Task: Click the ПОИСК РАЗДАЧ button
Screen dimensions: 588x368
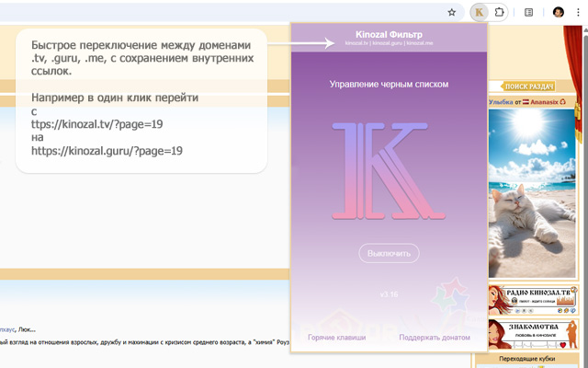Action: (x=528, y=86)
